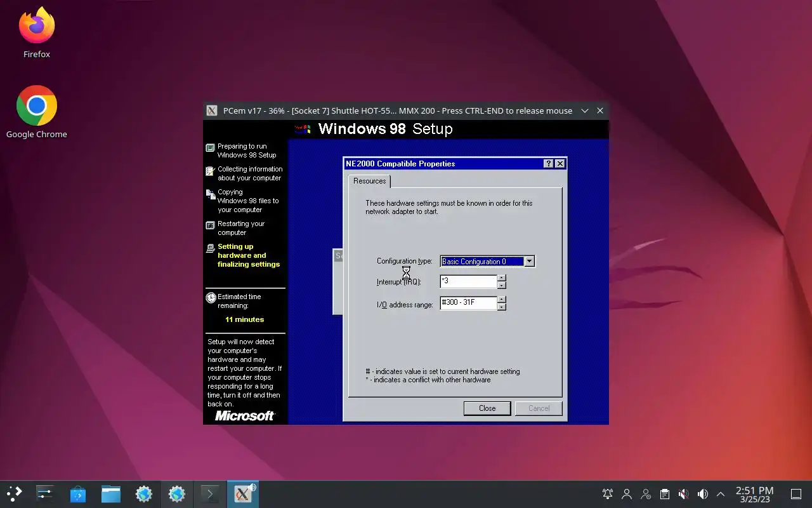Click the Microsoft logo in Setup sidebar

pyautogui.click(x=245, y=416)
